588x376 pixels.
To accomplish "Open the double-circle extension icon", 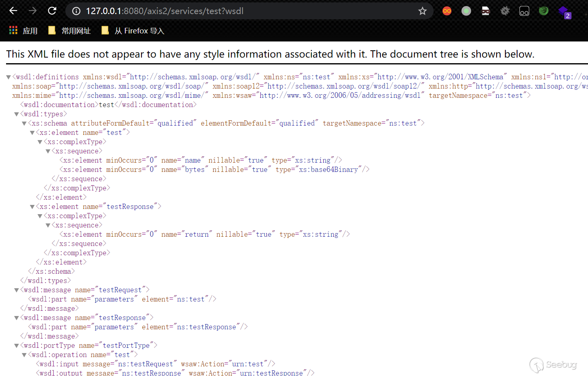I will pos(524,11).
